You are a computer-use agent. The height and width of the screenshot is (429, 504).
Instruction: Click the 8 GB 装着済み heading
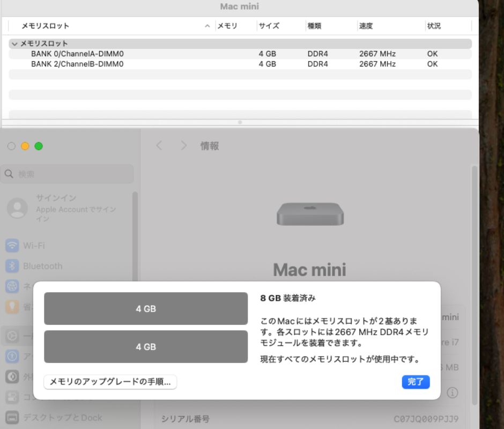288,298
